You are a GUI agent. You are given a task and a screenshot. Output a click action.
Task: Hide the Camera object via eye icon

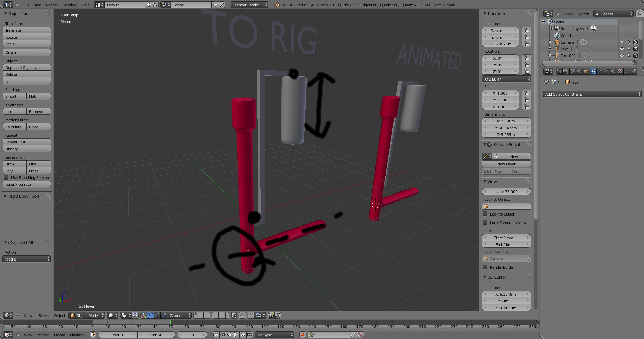coord(622,42)
